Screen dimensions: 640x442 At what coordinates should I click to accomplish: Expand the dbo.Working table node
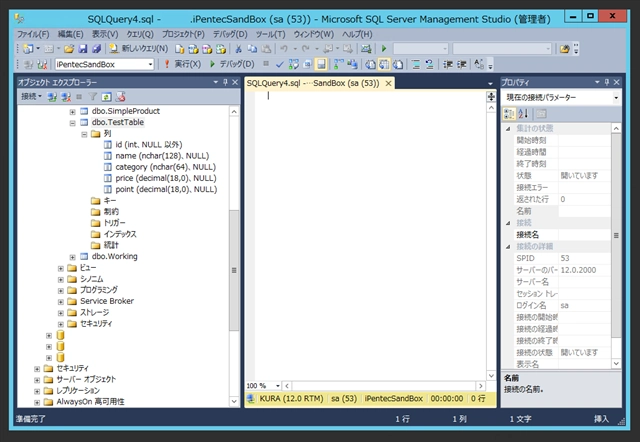(72, 257)
